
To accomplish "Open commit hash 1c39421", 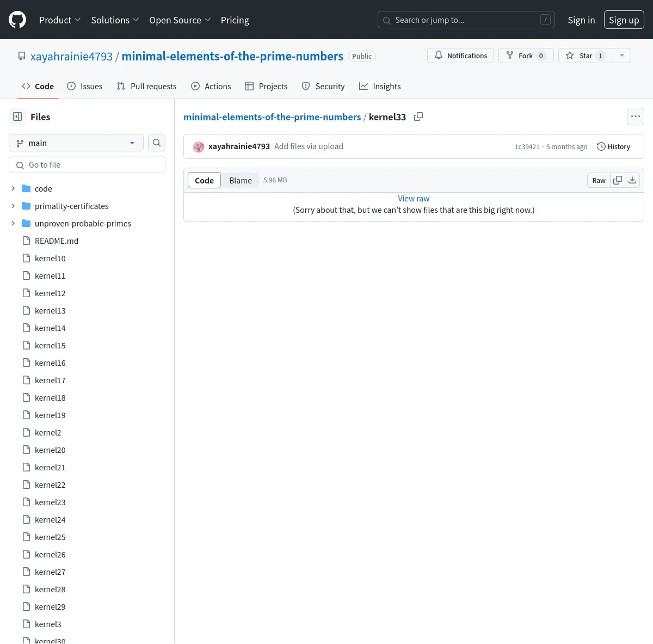I will 527,147.
